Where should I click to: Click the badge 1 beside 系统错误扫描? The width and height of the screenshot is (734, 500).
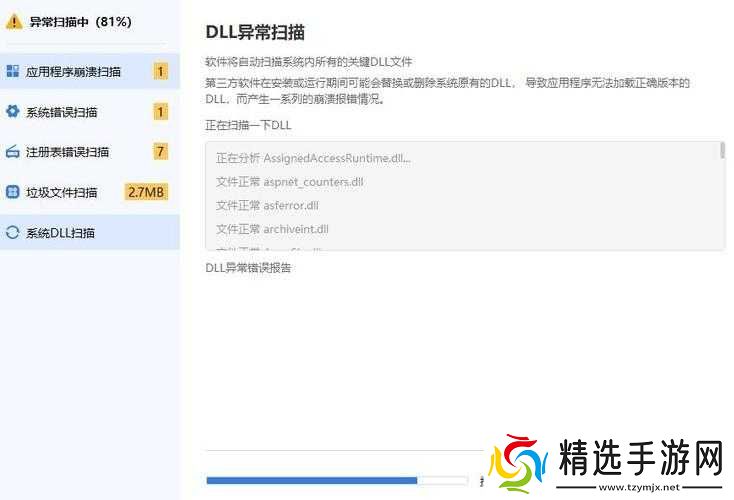[161, 111]
